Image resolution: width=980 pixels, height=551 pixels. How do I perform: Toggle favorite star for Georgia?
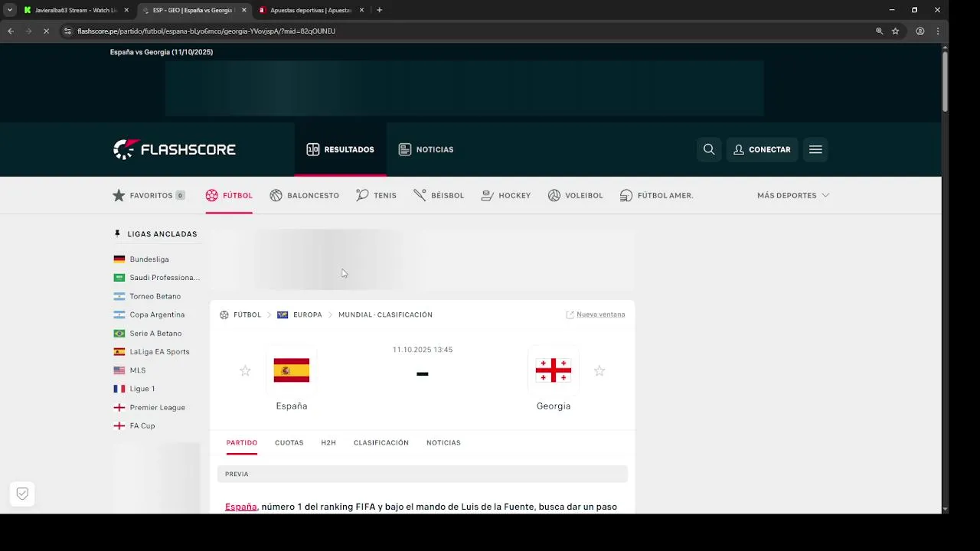[x=599, y=370]
